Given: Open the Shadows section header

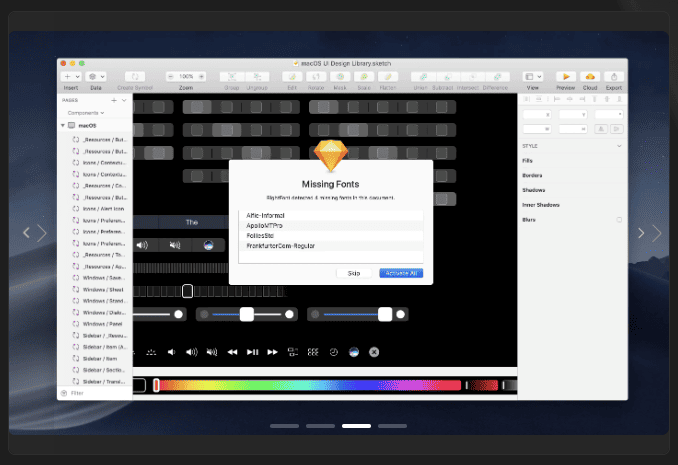Looking at the screenshot, I should point(534,190).
